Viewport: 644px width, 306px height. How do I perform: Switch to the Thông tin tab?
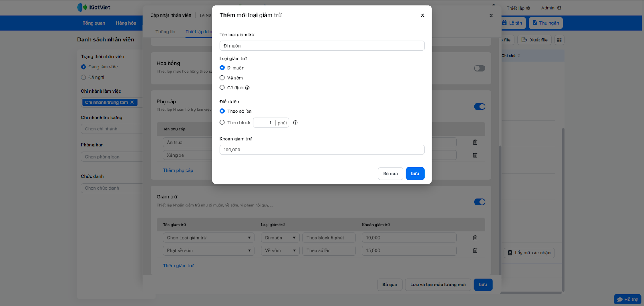(x=165, y=32)
